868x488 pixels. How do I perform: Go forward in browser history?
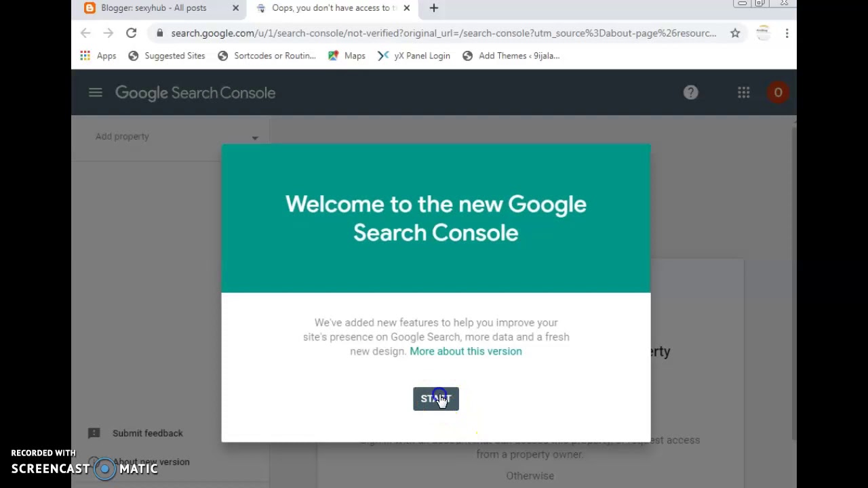tap(108, 33)
